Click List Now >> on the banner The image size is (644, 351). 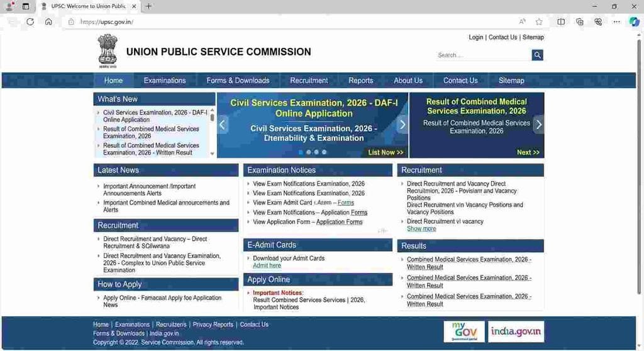tap(386, 152)
